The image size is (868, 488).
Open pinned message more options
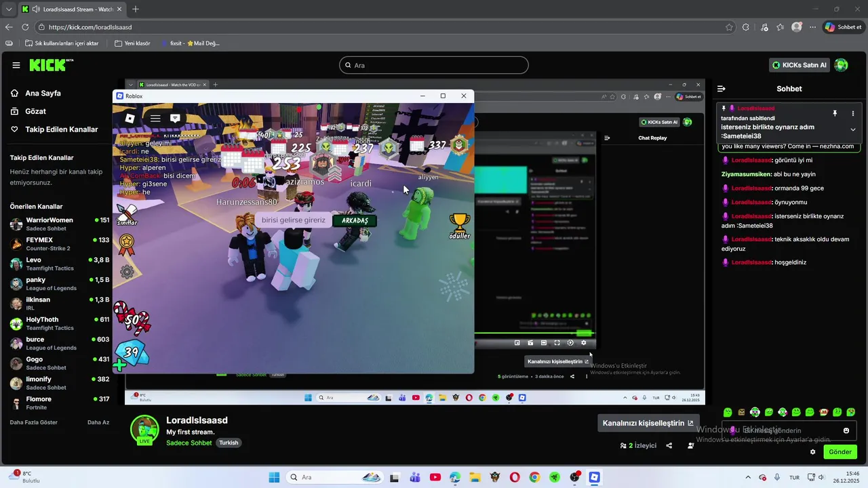click(x=853, y=113)
